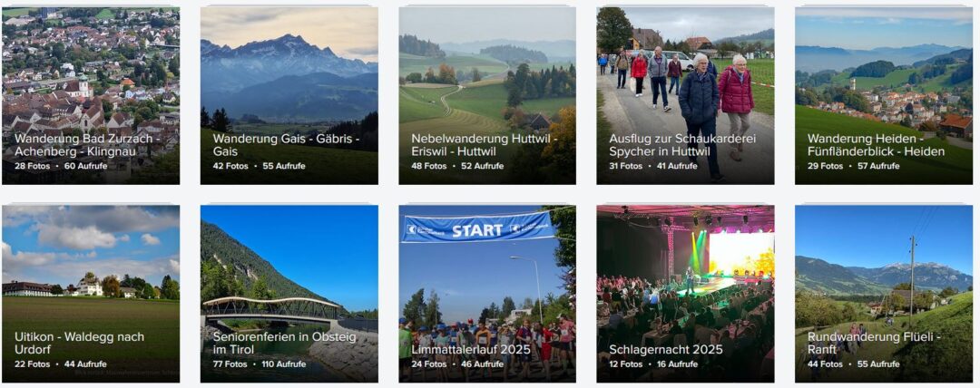Click the '12 Fotos' count on the Schlagernacht album
Image resolution: width=980 pixels, height=388 pixels.
[625, 364]
